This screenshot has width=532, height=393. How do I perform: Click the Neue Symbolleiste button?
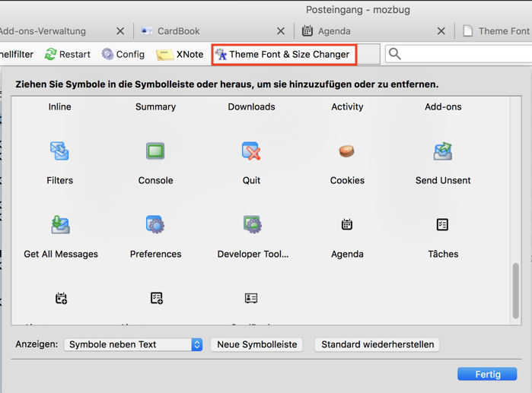point(257,344)
